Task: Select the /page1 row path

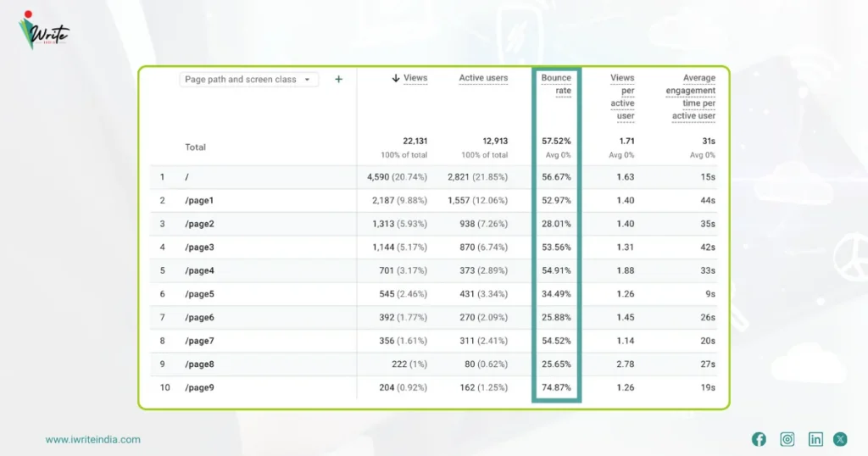Action: tap(199, 200)
